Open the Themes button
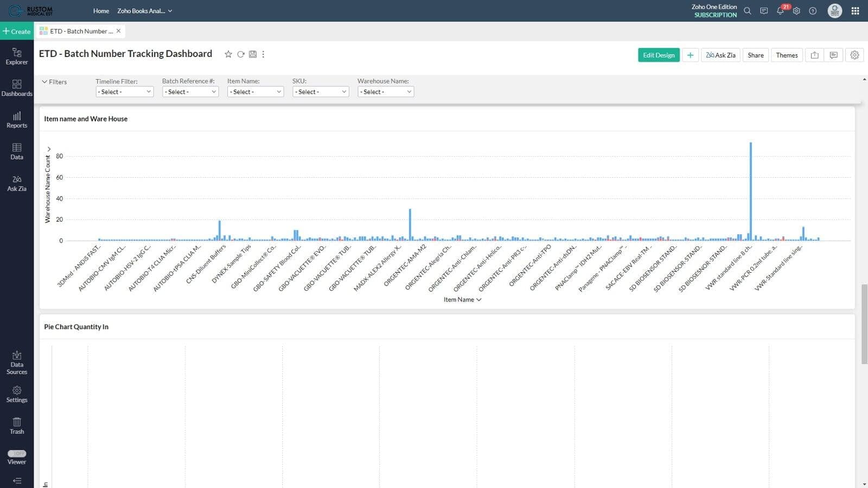The image size is (868, 488). click(787, 55)
